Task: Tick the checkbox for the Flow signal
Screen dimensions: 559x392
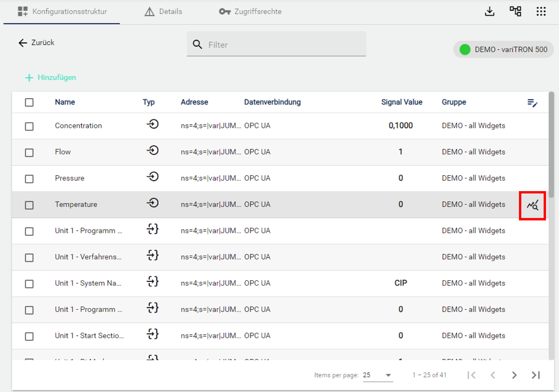Action: coord(29,153)
